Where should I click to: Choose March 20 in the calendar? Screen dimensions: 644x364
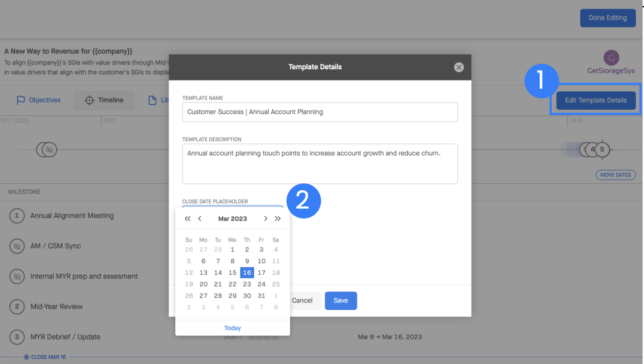[x=203, y=284]
